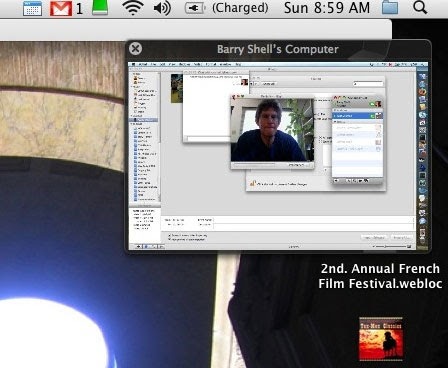
Task: Open the calendar icon in the menu bar
Action: (x=33, y=8)
